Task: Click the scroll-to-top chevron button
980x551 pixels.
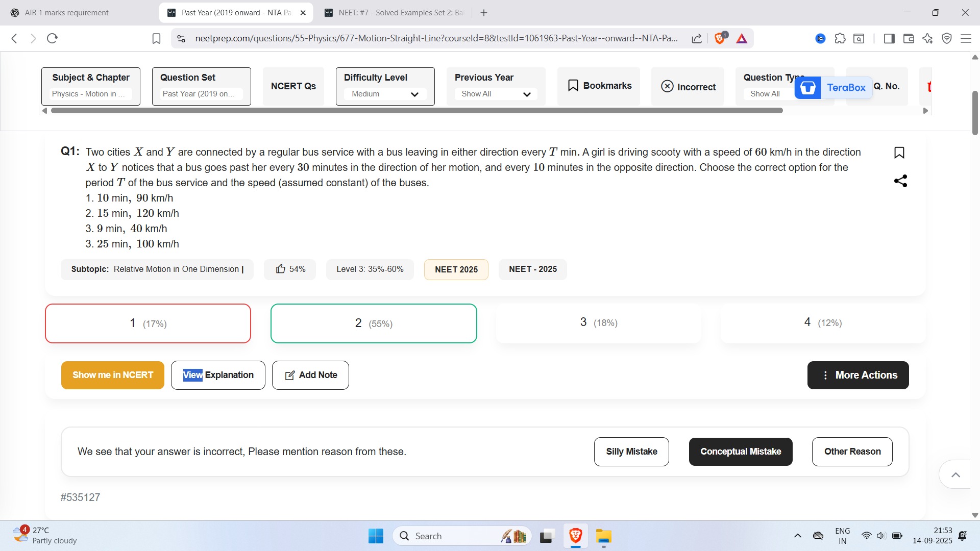Action: pyautogui.click(x=955, y=474)
